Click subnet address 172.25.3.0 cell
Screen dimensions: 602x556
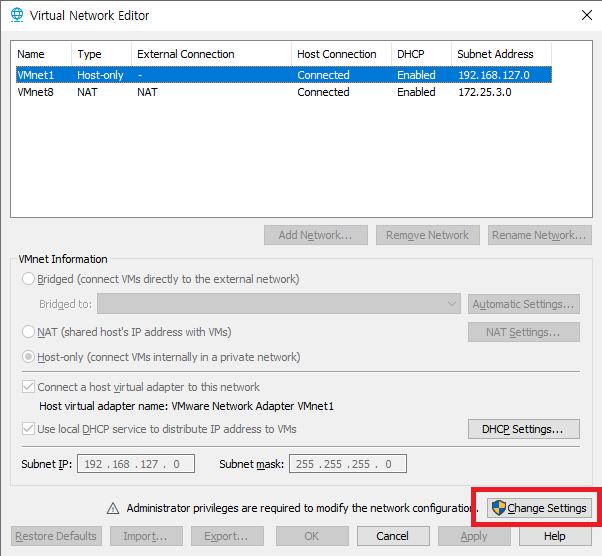pos(485,92)
